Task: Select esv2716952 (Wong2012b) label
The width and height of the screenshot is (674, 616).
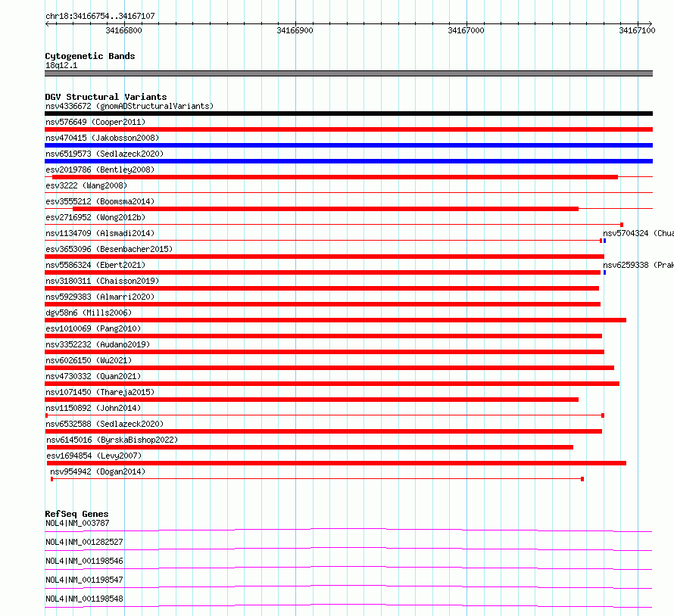Action: tap(95, 217)
